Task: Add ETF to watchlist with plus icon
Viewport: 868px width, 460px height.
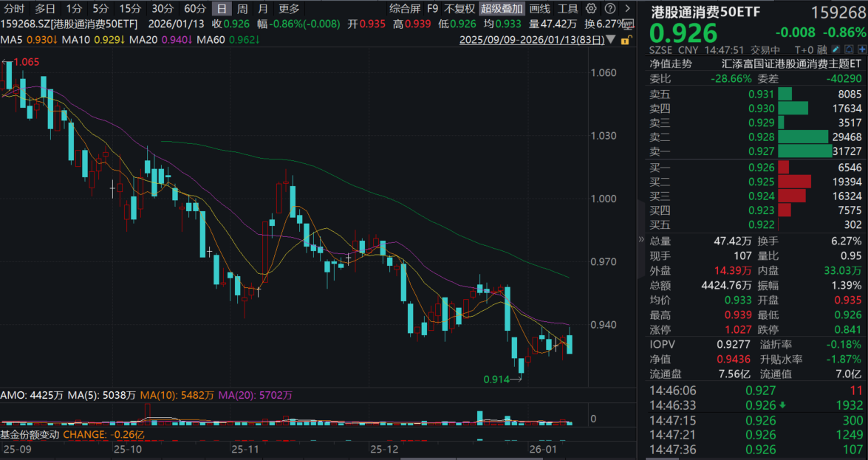Action: (863, 50)
